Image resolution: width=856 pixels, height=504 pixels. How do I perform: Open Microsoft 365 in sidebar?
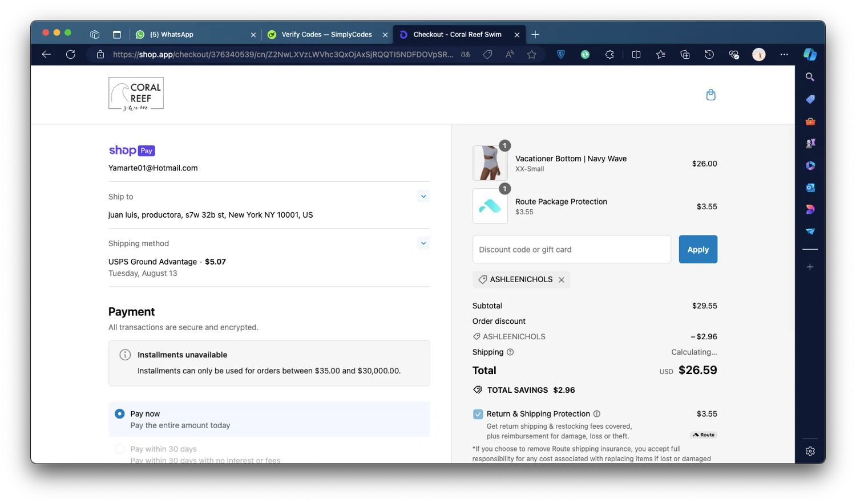(810, 165)
